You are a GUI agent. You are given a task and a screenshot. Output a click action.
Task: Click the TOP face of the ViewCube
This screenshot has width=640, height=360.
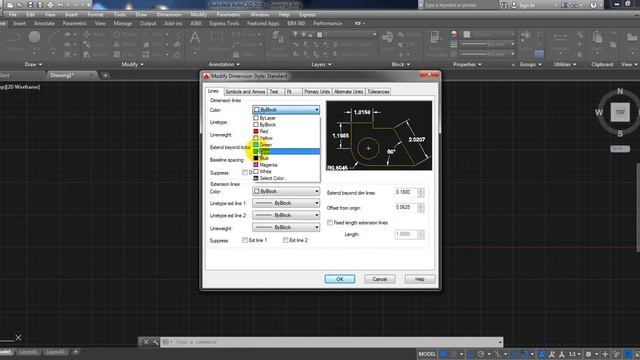pyautogui.click(x=620, y=112)
